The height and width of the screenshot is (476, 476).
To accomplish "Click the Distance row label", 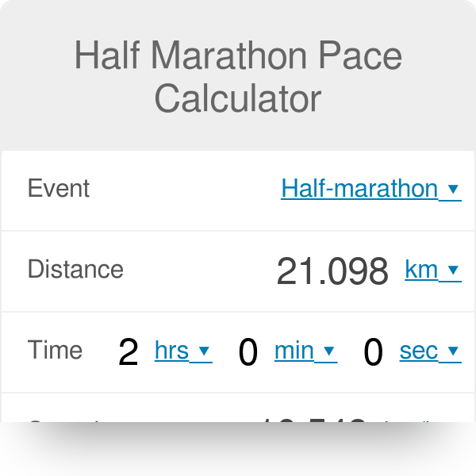I will pyautogui.click(x=75, y=270).
